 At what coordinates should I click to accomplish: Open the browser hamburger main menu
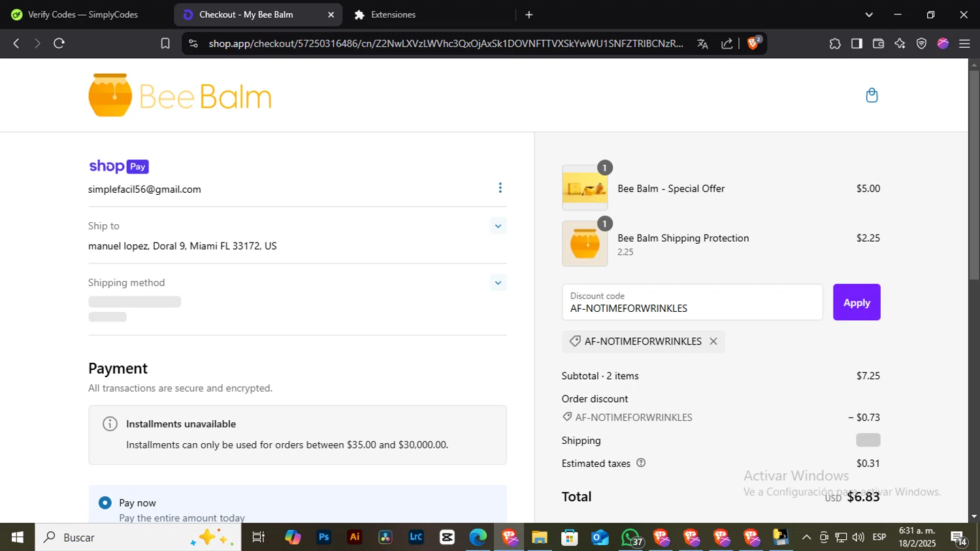964,43
